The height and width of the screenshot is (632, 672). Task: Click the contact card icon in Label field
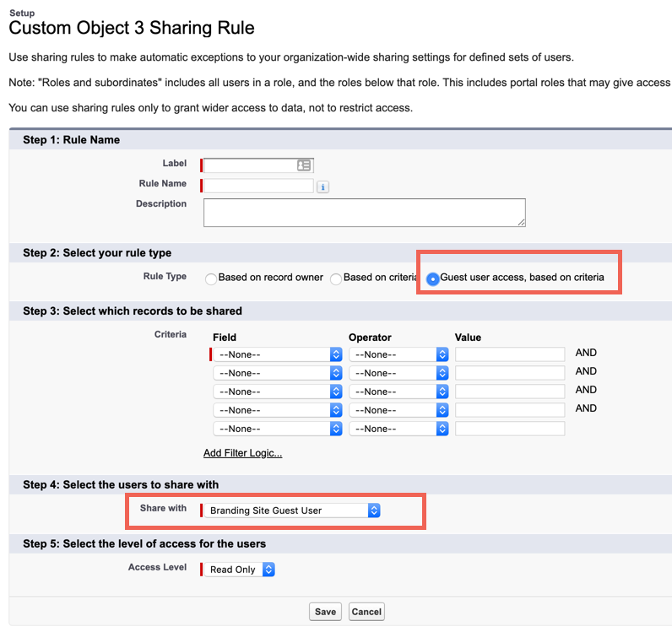(x=303, y=165)
